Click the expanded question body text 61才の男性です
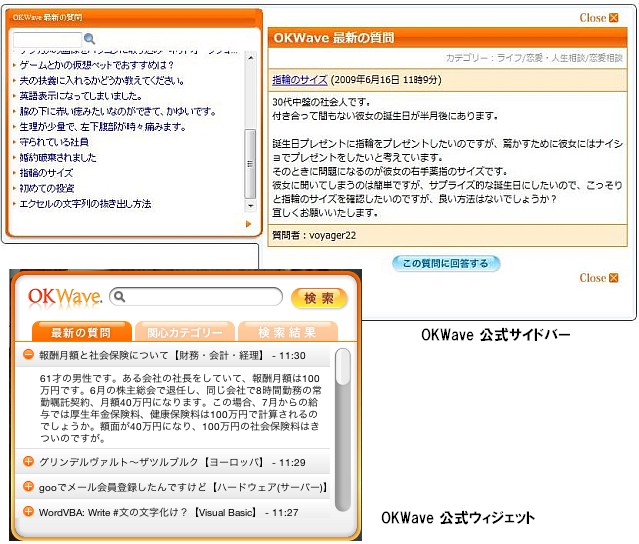Image resolution: width=639 pixels, height=544 pixels. click(x=180, y=408)
